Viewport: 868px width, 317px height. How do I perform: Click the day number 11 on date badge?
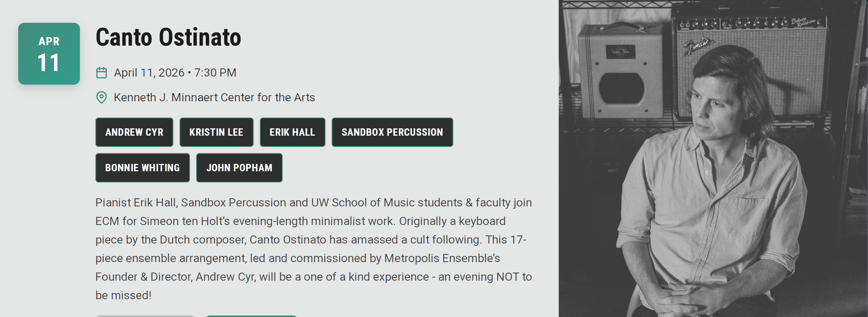pyautogui.click(x=49, y=63)
